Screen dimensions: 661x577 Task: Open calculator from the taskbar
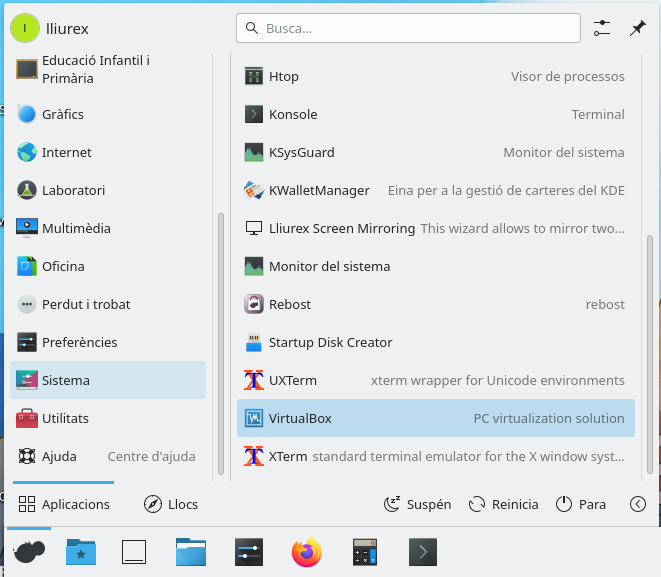(x=365, y=551)
